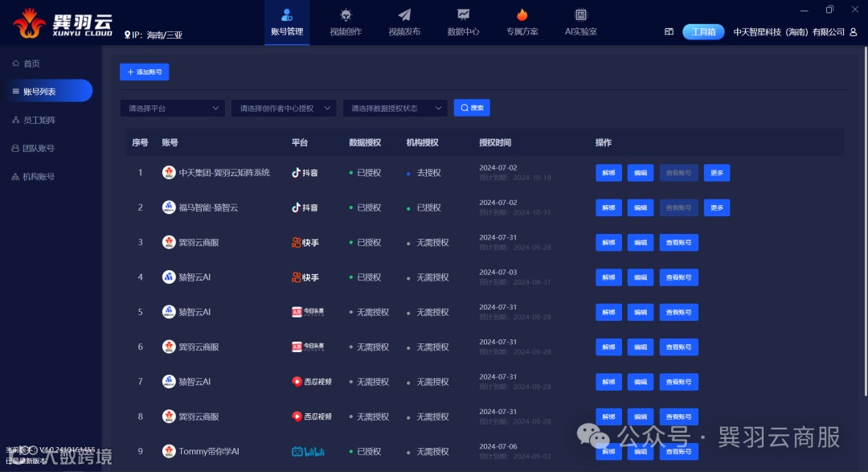Screen dimensions: 868x472
Task: Click 查看账号 in row 3
Action: pos(678,243)
